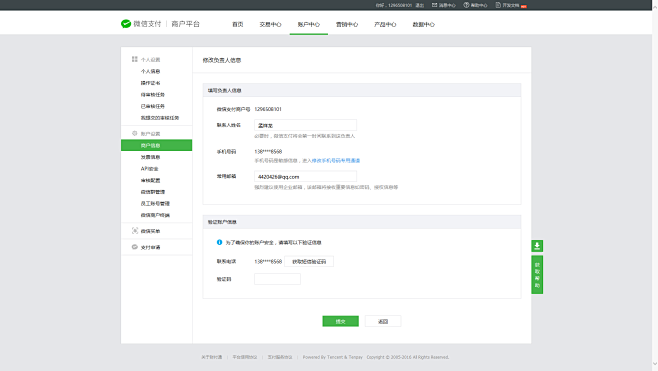
Task: Click the 返回 back button
Action: tap(383, 321)
